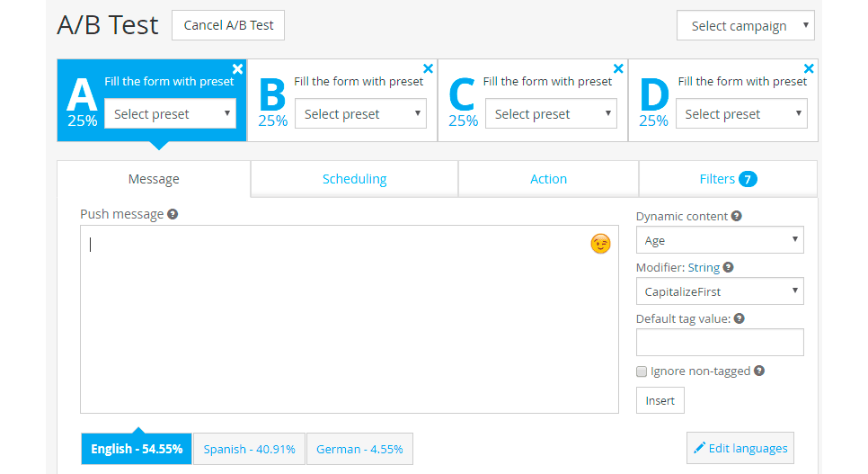868x474 pixels.
Task: Click the Filters count badge 7
Action: pos(748,179)
